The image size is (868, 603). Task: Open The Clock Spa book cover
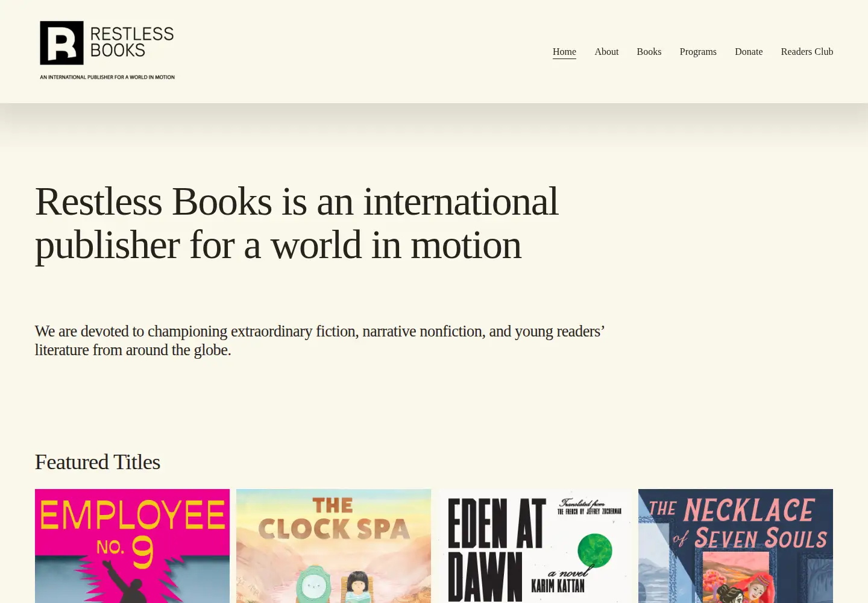(x=333, y=546)
